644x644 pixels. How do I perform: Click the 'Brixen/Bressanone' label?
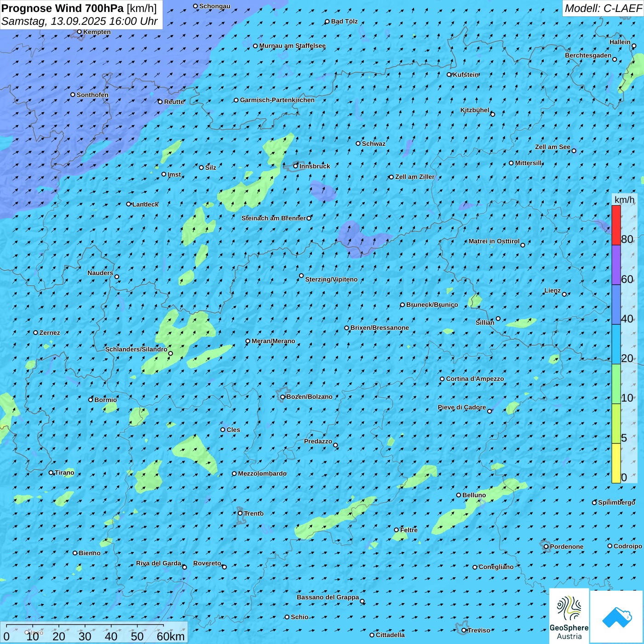click(x=379, y=328)
